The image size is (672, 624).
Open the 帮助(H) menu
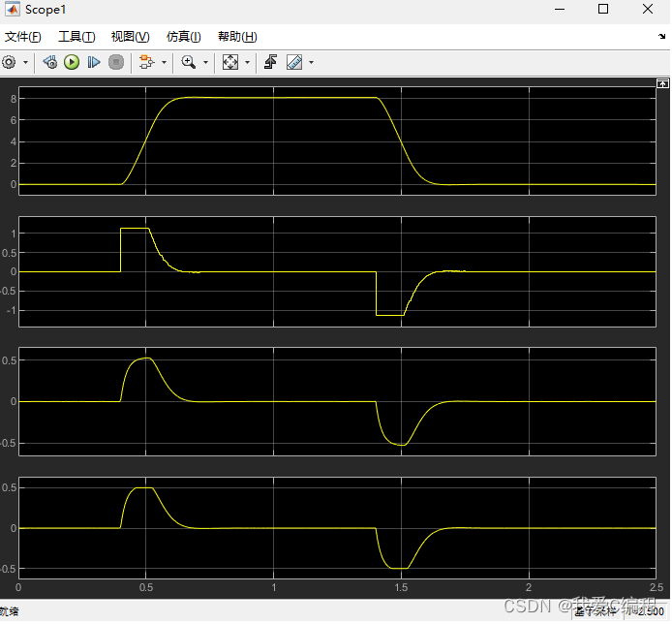tap(237, 37)
